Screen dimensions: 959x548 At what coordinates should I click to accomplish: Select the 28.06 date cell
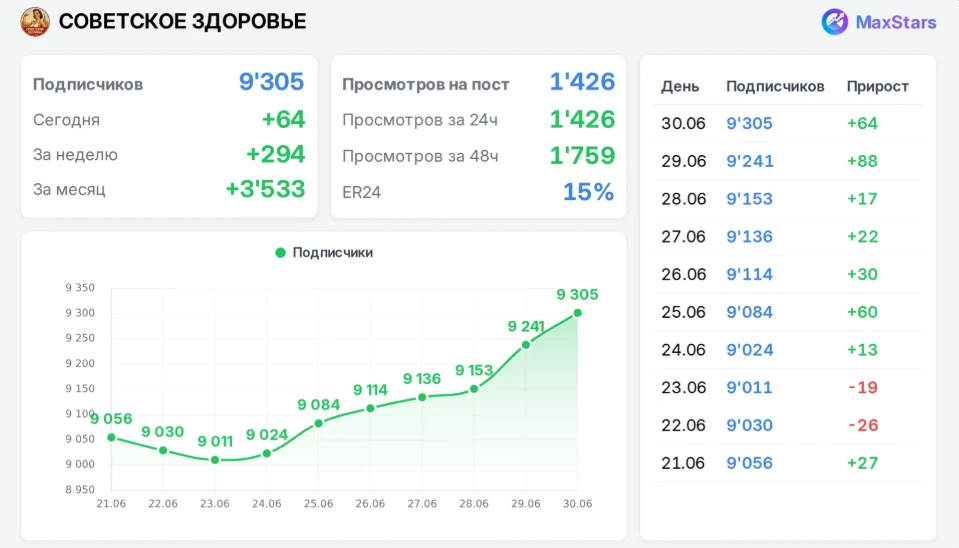(x=683, y=199)
